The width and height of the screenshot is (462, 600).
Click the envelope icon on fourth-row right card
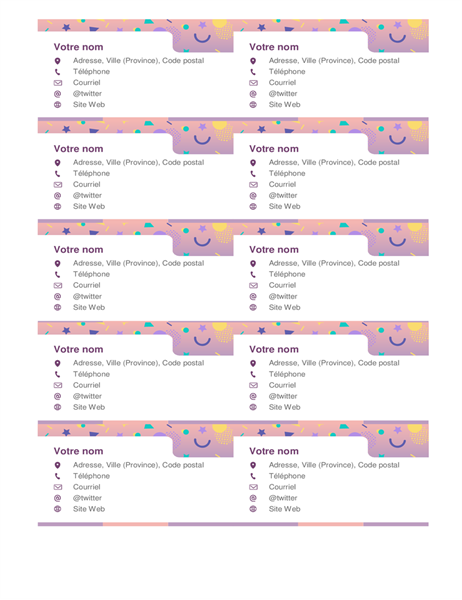[x=253, y=385]
